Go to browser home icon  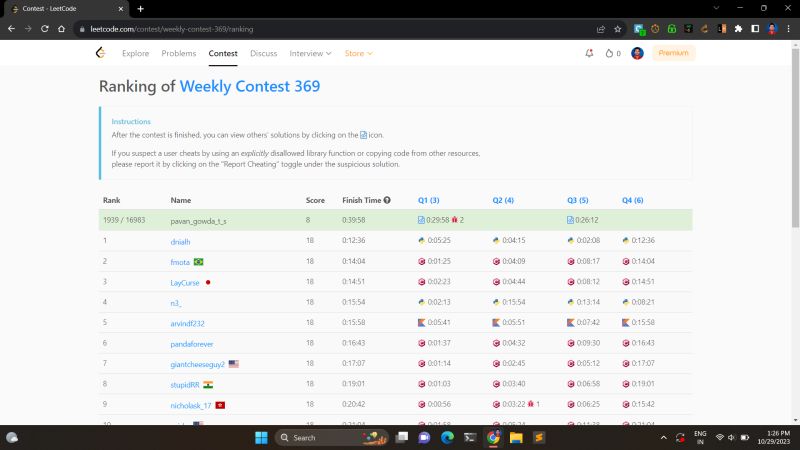62,29
